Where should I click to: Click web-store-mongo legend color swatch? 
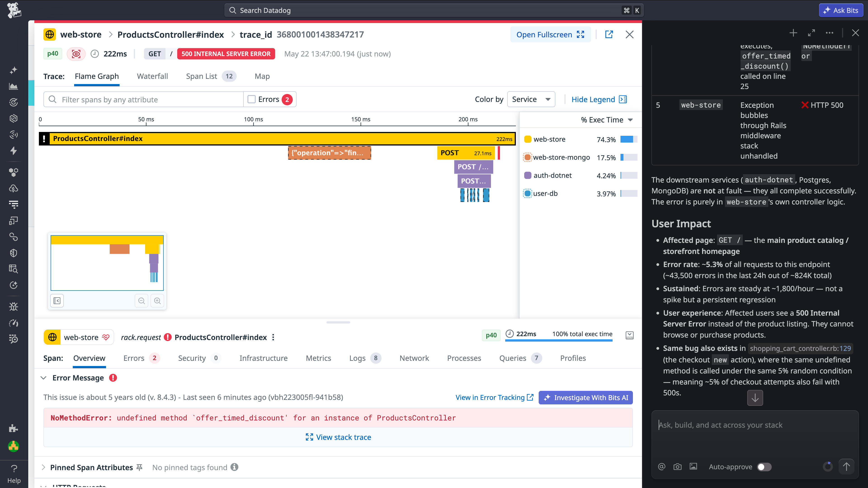pos(528,157)
